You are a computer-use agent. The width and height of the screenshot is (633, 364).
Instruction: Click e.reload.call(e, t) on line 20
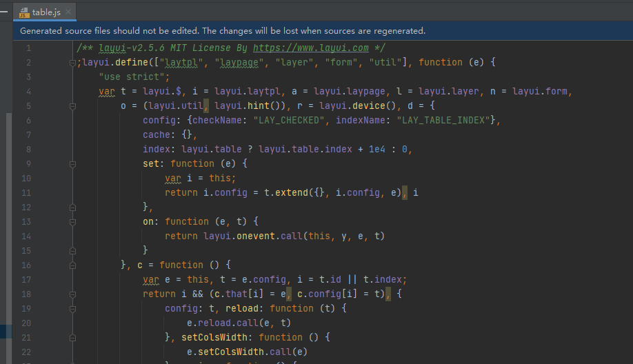click(239, 323)
